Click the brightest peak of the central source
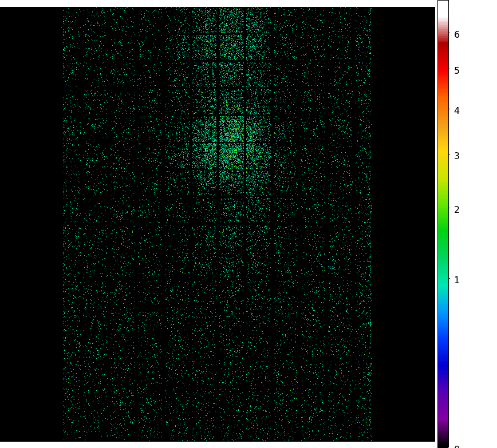497x448 pixels. pyautogui.click(x=235, y=149)
